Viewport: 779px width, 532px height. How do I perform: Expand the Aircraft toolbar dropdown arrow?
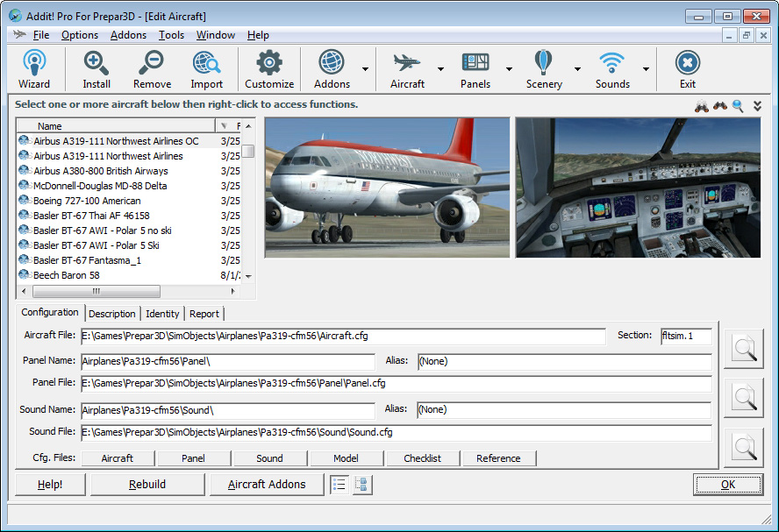(440, 69)
